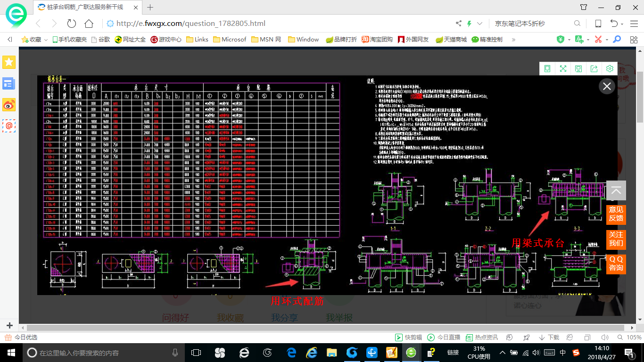Open the browser skin shirt icon

[x=584, y=7]
